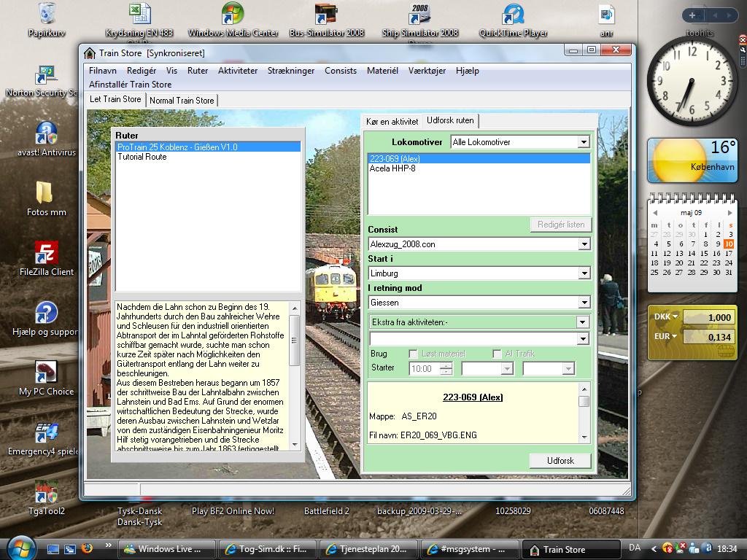Switch to the Windows Live taskbar button
The width and height of the screenshot is (747, 560).
click(x=166, y=549)
